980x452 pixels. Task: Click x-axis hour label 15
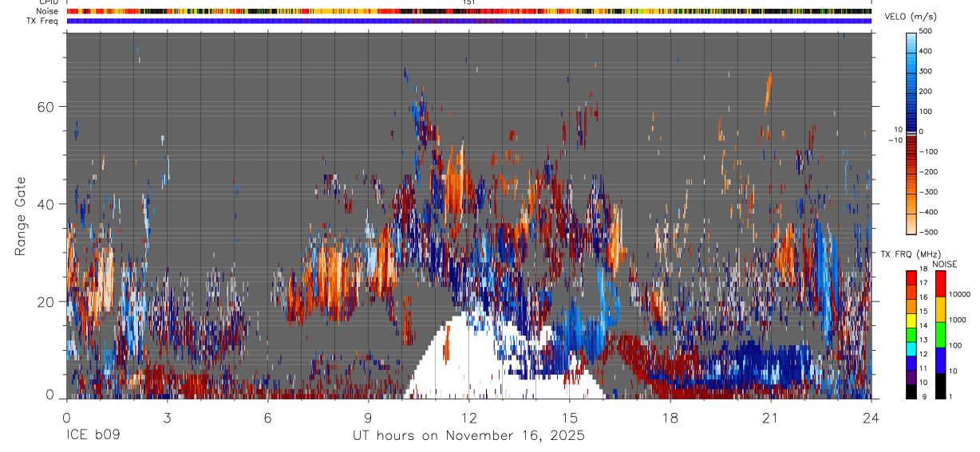570,418
